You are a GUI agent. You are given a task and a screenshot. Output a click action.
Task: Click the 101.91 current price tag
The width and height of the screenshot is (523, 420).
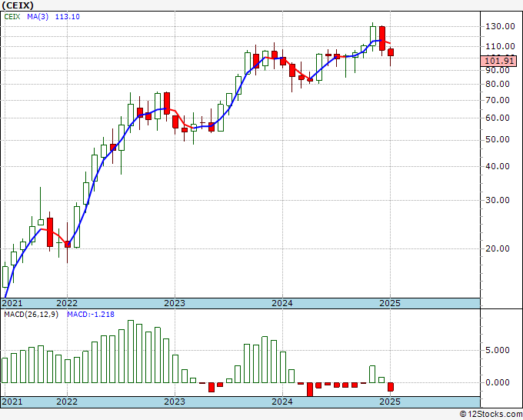coord(499,61)
